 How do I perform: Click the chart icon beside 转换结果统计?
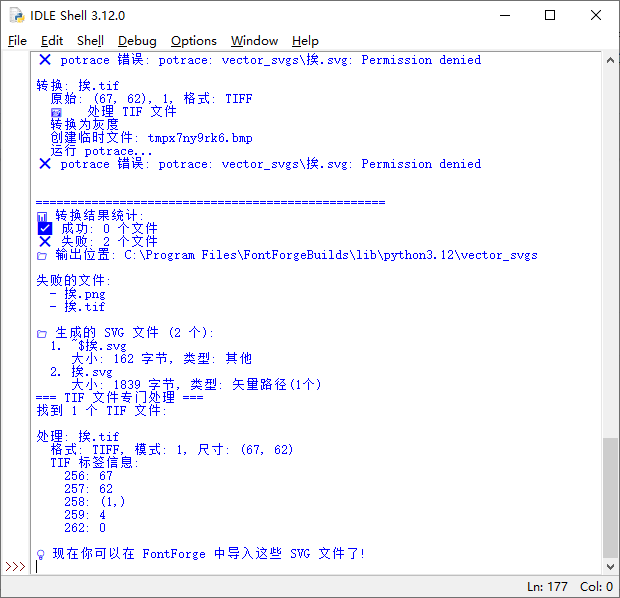tap(42, 216)
